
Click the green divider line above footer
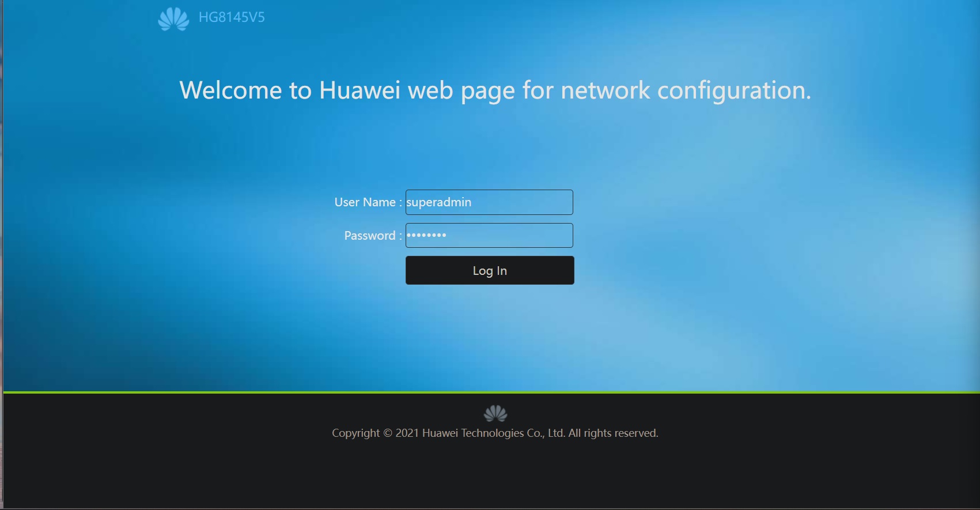(x=491, y=392)
